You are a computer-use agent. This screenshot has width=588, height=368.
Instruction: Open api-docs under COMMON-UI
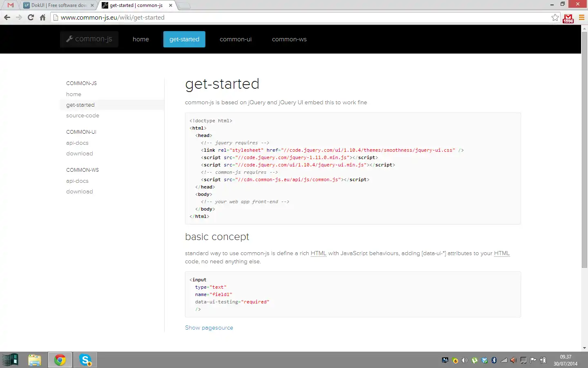(x=77, y=143)
